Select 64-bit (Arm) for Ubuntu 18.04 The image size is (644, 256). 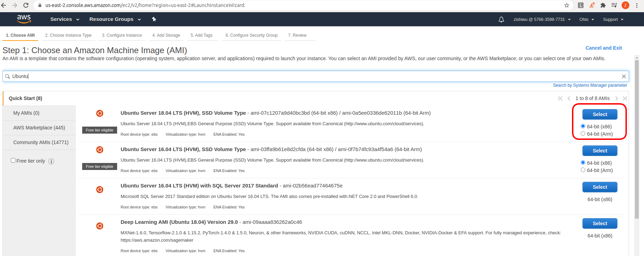pos(583,134)
